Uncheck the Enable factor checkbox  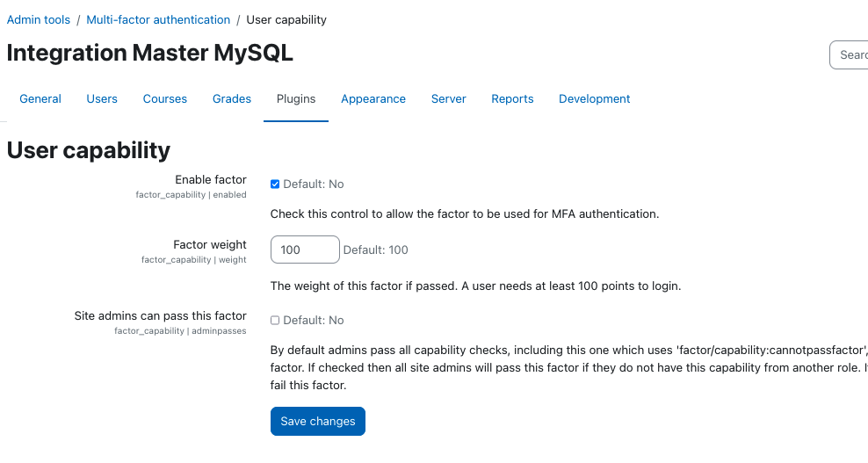275,184
